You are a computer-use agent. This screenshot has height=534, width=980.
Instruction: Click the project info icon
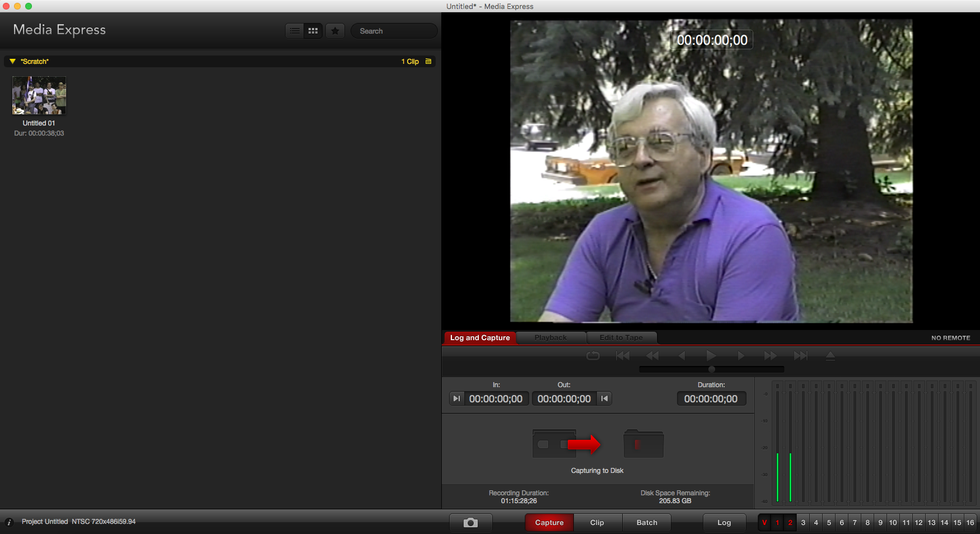9,522
